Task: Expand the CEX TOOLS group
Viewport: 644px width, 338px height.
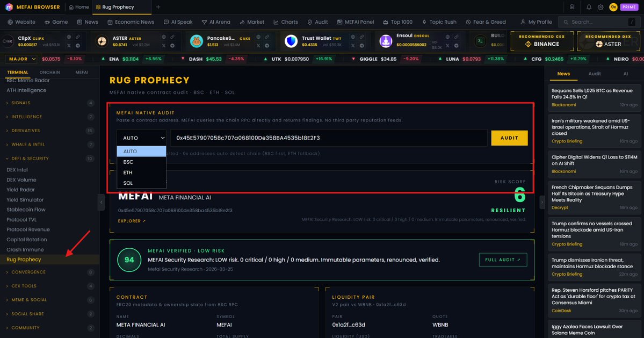Action: [49, 286]
